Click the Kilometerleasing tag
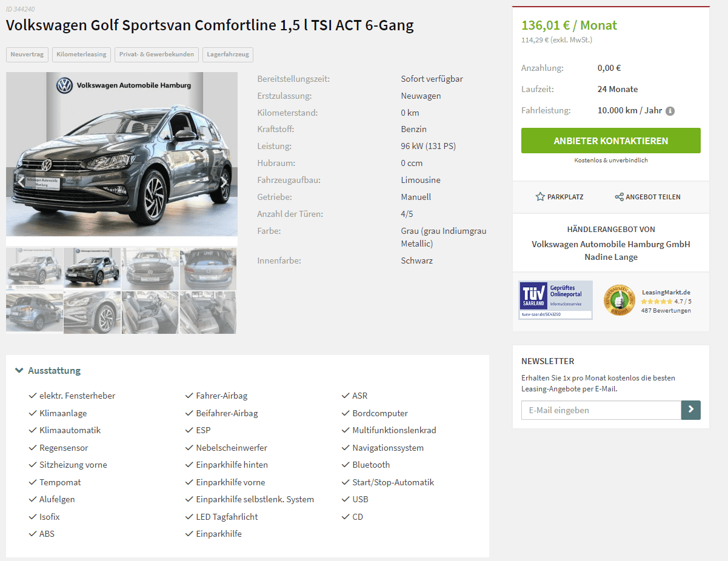 [81, 55]
